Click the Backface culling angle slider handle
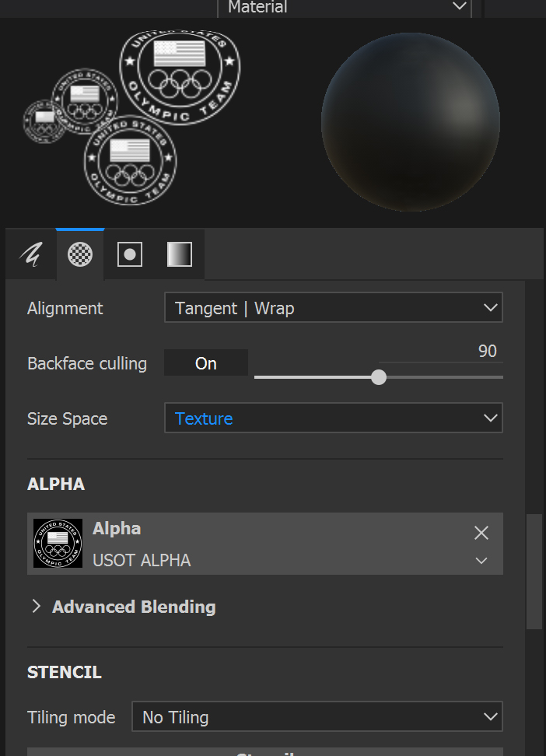Image resolution: width=546 pixels, height=756 pixels. click(379, 377)
